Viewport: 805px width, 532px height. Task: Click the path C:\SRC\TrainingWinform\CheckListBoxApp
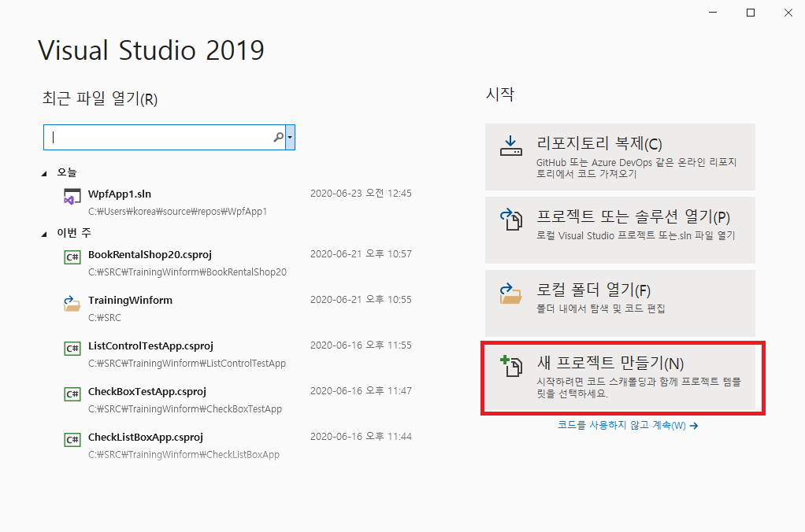[x=184, y=455]
